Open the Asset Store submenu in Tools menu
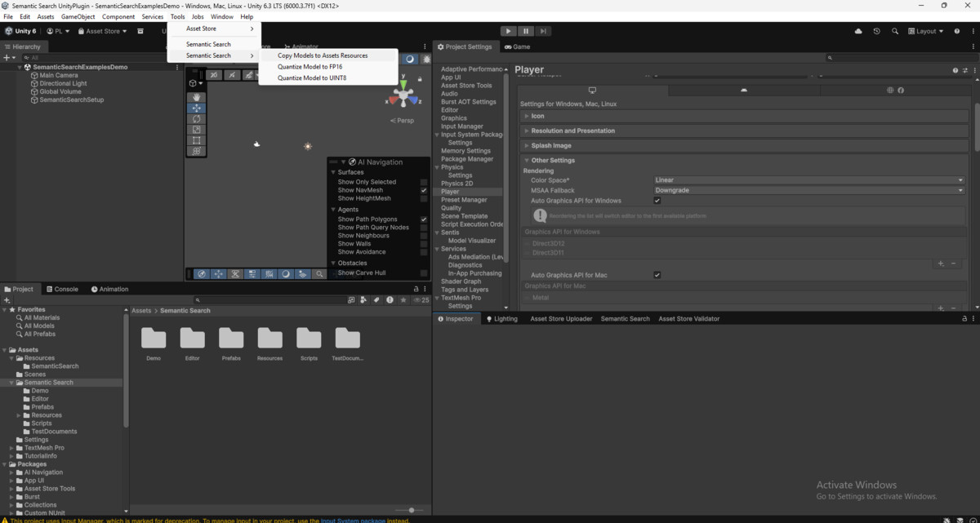 click(212, 29)
